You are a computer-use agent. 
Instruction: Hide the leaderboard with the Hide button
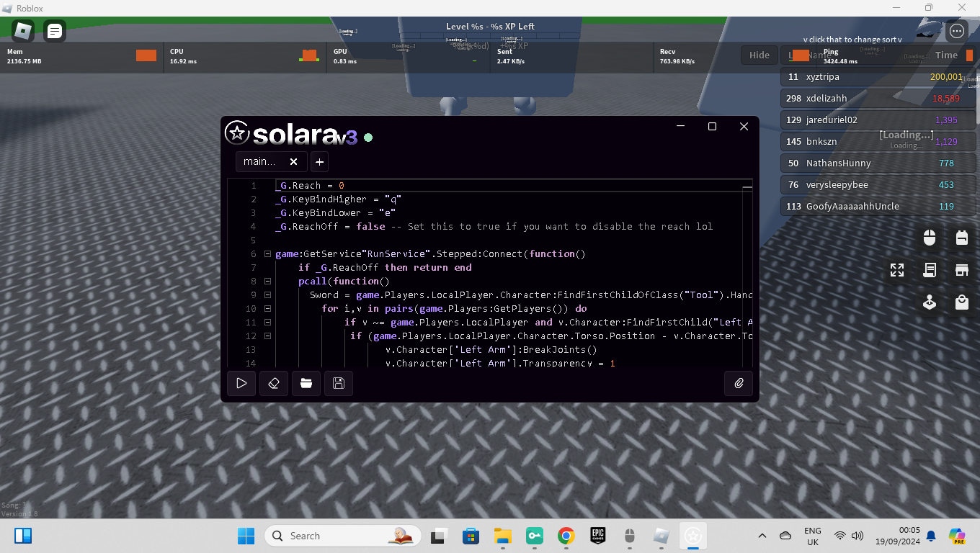(759, 55)
